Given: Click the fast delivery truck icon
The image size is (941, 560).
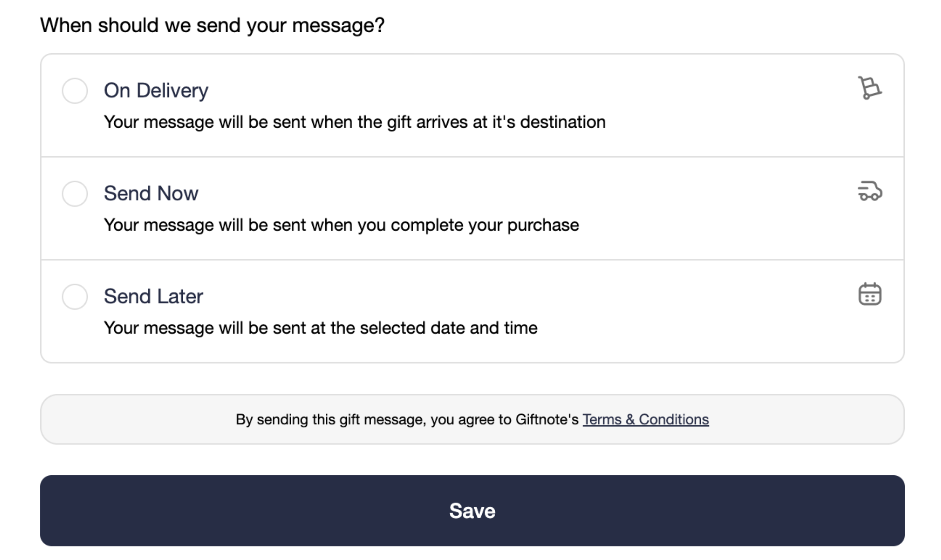Looking at the screenshot, I should 869,191.
